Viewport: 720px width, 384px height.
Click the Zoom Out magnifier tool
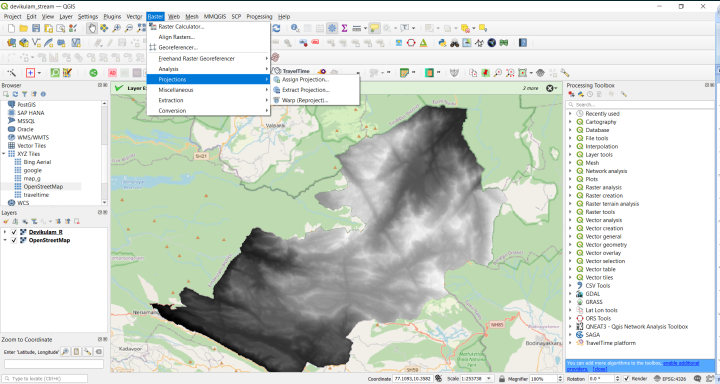[129, 28]
